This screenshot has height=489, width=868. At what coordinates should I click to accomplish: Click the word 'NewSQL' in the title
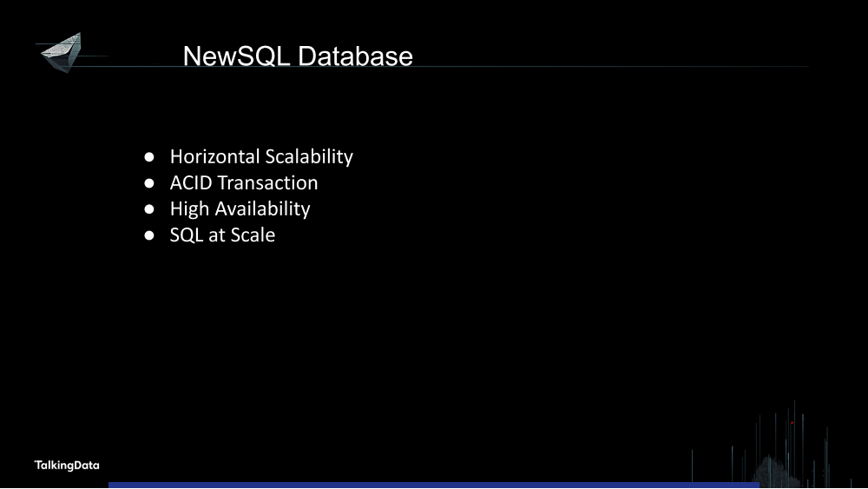pyautogui.click(x=237, y=56)
